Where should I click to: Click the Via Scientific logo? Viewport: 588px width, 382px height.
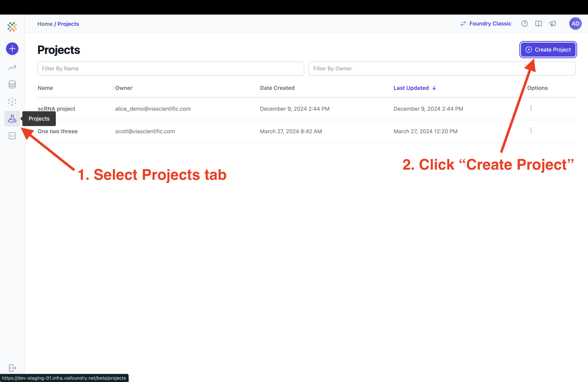point(12,27)
